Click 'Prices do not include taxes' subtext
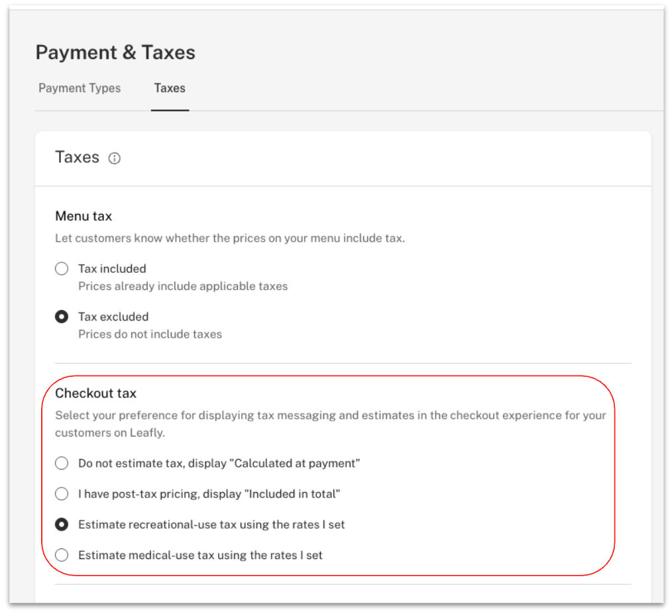This screenshot has height=616, width=672. (x=150, y=334)
